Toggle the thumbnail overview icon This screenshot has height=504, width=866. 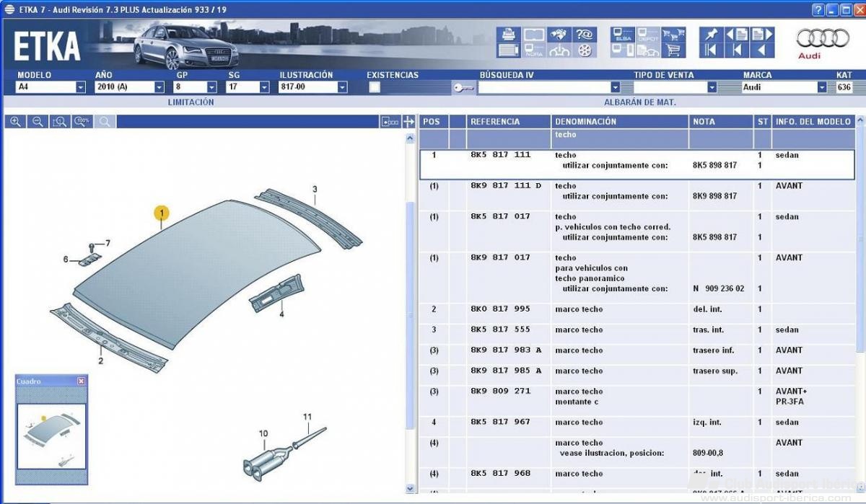390,122
